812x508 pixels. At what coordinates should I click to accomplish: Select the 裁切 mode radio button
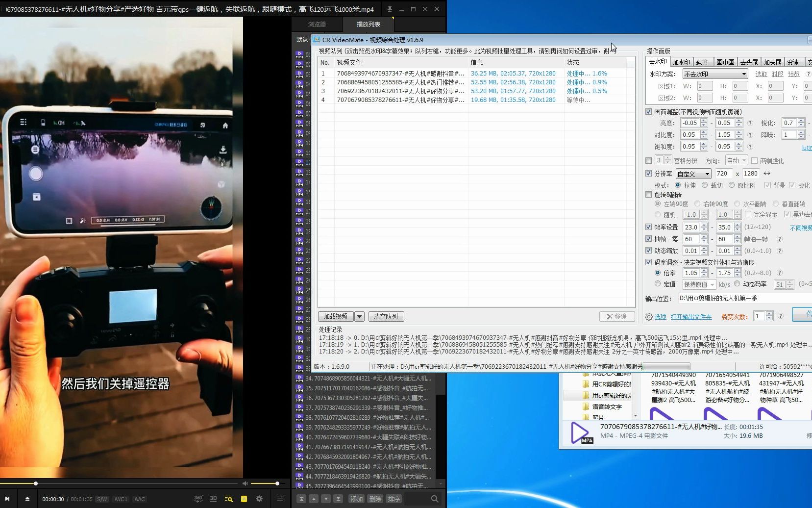[705, 185]
